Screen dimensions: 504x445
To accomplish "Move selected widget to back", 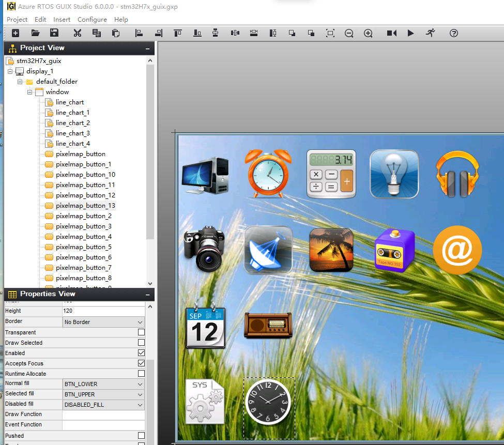I will tap(311, 33).
